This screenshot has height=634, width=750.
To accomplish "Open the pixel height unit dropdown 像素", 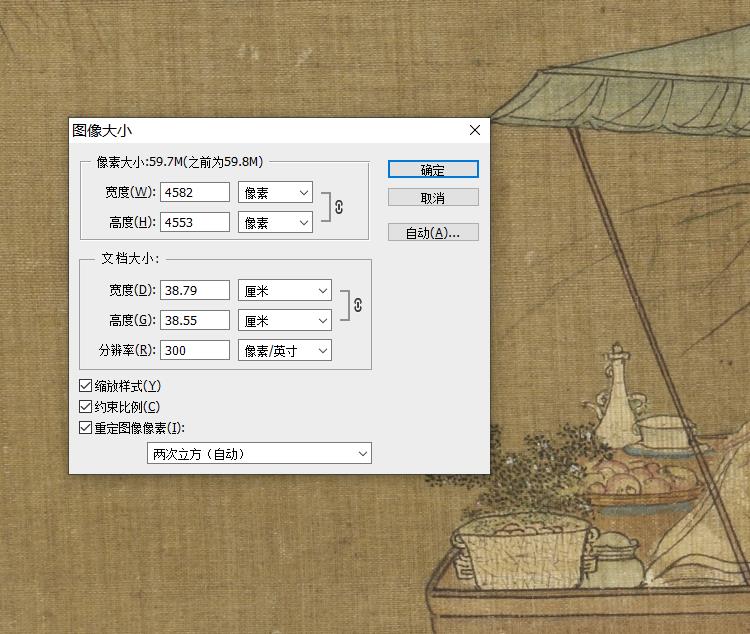I will (276, 222).
